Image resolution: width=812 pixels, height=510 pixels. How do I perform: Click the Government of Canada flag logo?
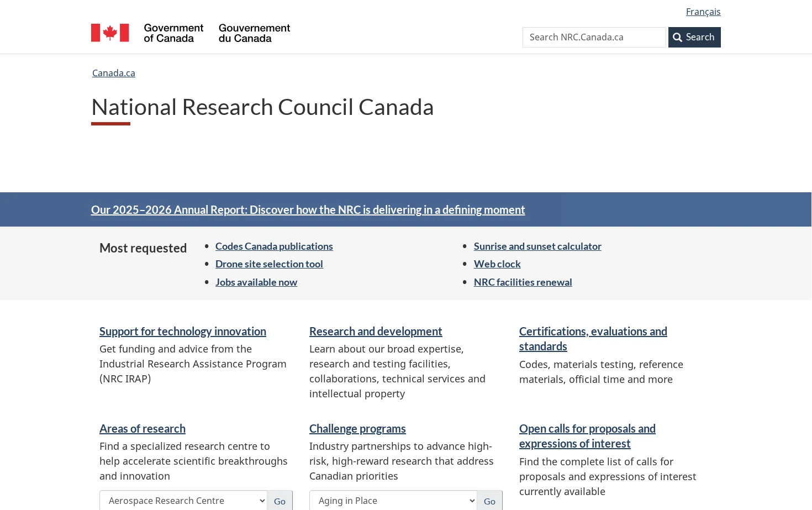pos(191,33)
